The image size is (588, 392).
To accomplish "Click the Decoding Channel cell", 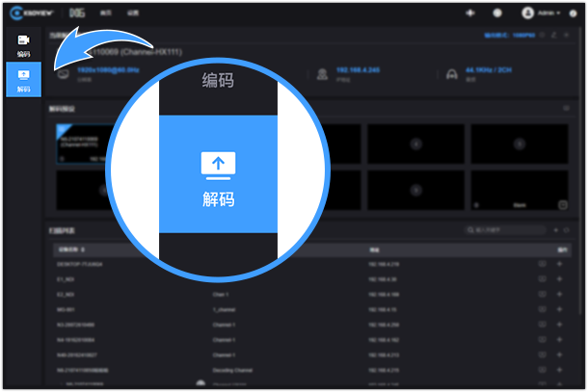I will coord(232,370).
